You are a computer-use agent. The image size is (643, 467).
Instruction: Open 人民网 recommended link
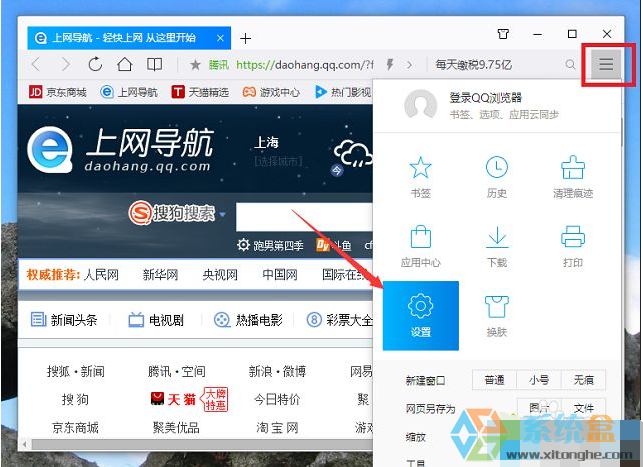[x=101, y=275]
